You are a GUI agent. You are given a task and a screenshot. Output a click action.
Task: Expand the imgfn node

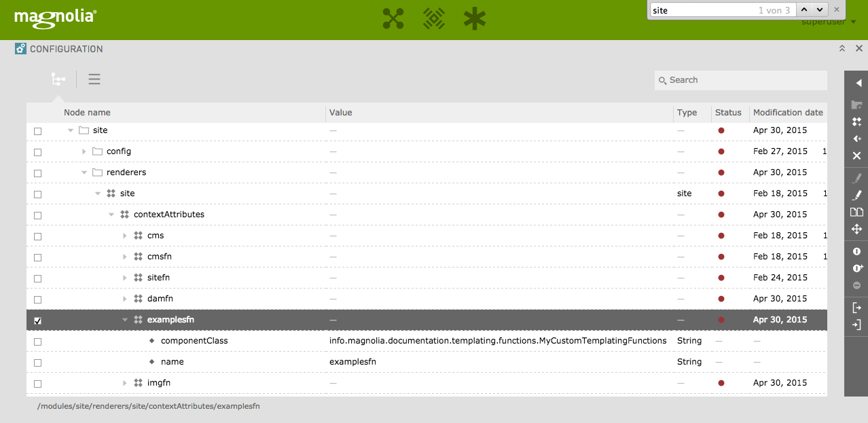pyautogui.click(x=125, y=383)
